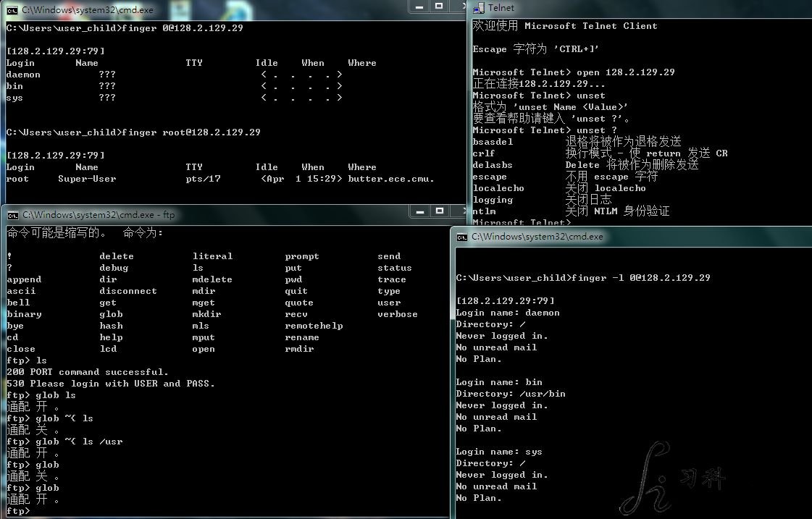Click 'status' in ftp command list
Viewport: 812px width, 519px height.
point(395,268)
